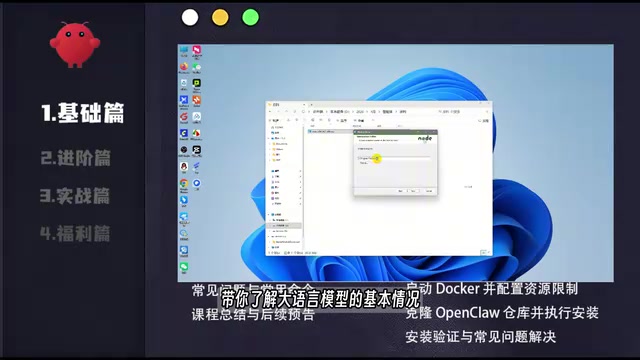Click Back in the Node.js installer
Viewport: 640px width, 360px height.
pyautogui.click(x=401, y=191)
